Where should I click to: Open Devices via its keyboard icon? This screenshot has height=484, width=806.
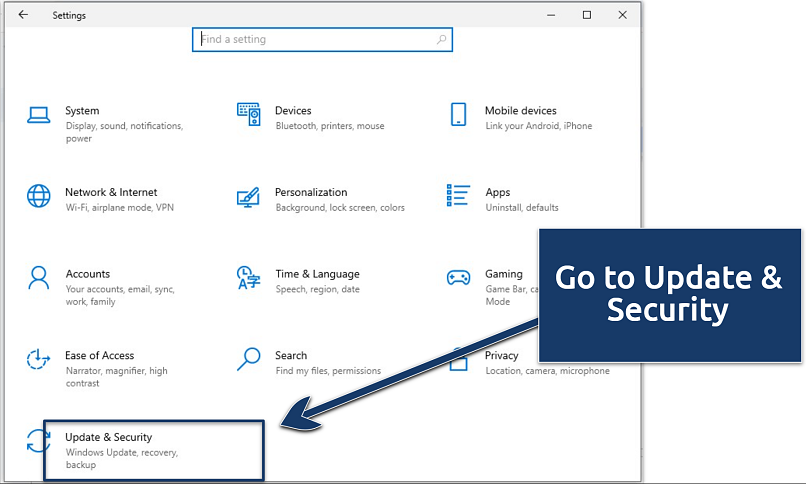point(248,114)
